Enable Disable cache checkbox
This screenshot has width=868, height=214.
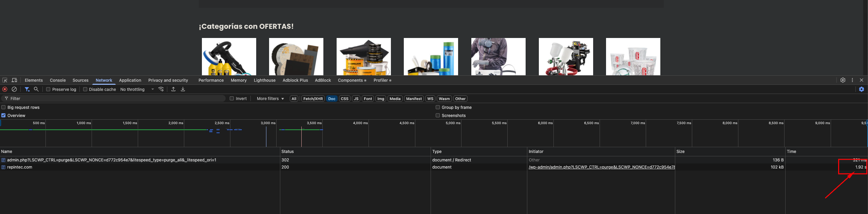(x=85, y=89)
